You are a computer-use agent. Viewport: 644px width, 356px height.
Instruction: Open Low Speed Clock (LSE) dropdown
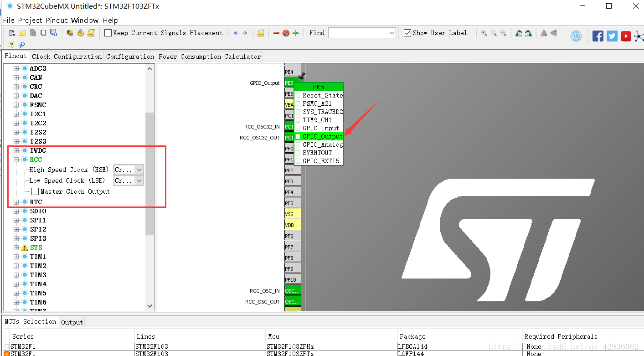point(129,181)
